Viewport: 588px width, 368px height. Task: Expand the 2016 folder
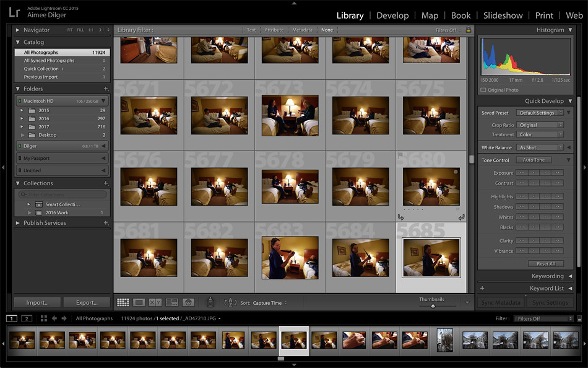(22, 119)
